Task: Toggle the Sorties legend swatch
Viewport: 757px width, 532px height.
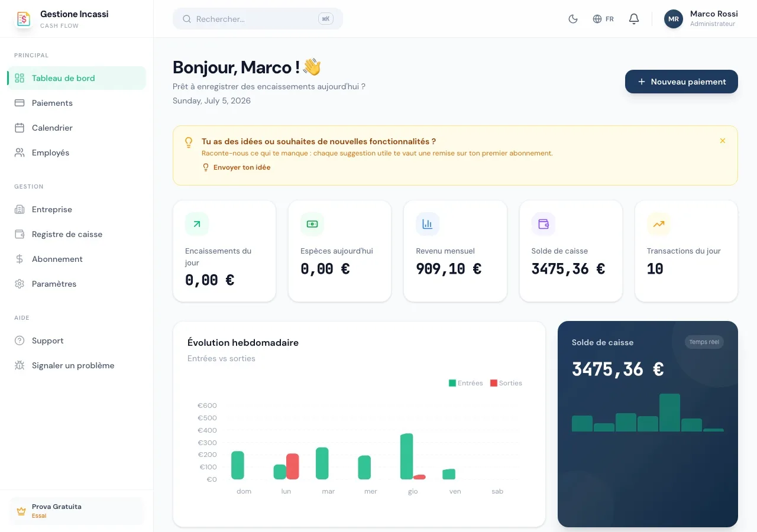Action: [x=494, y=383]
